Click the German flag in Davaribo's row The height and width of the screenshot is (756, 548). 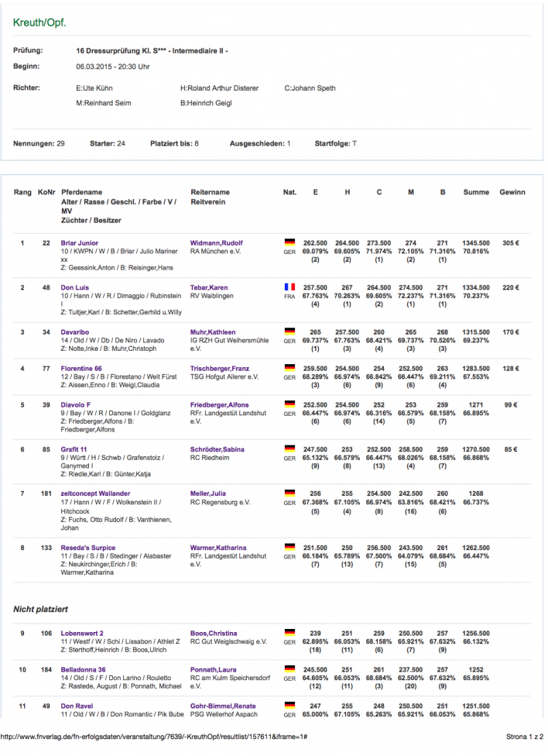289,332
